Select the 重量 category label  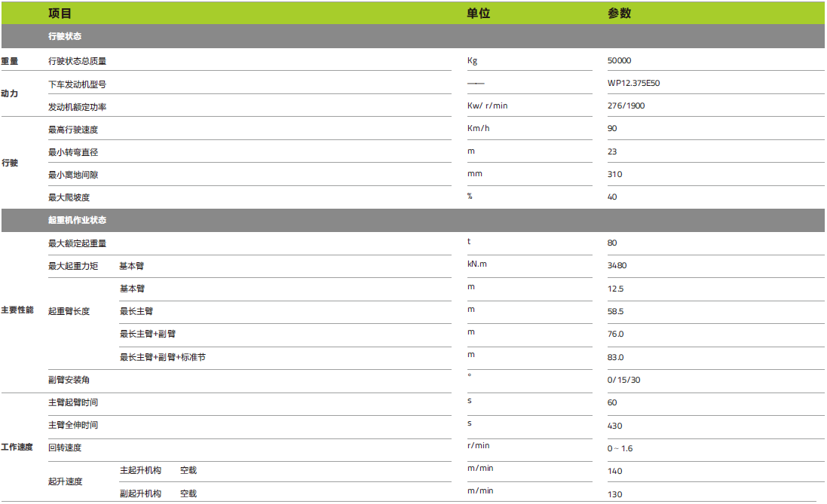(13, 60)
